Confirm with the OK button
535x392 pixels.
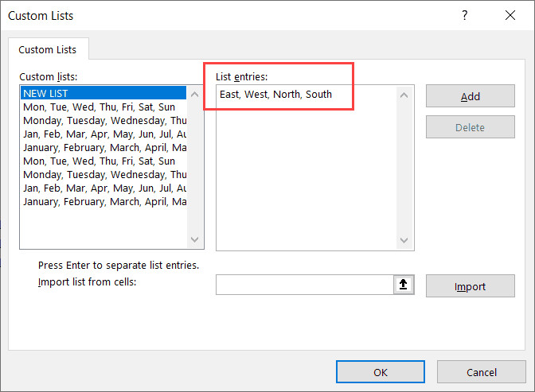tap(380, 371)
